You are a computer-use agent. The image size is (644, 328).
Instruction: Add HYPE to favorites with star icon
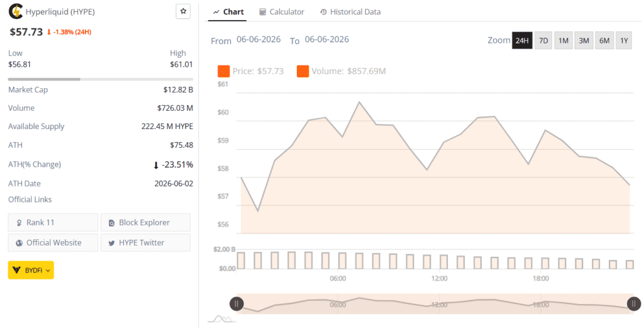(x=183, y=11)
